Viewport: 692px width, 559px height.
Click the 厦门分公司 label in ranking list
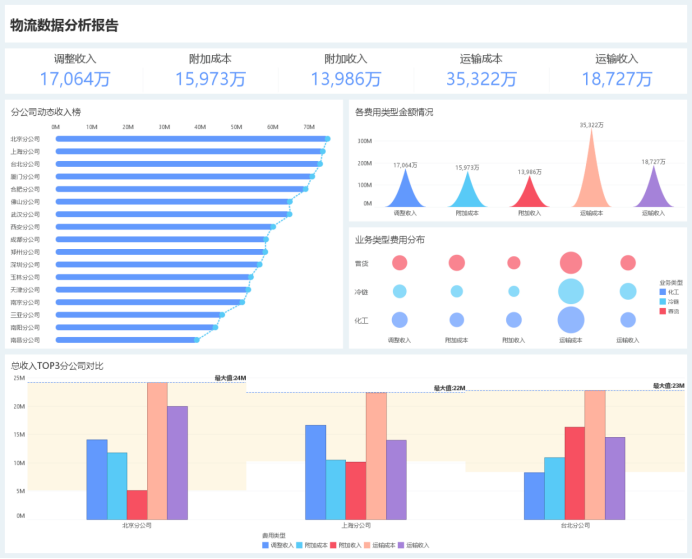click(x=26, y=176)
